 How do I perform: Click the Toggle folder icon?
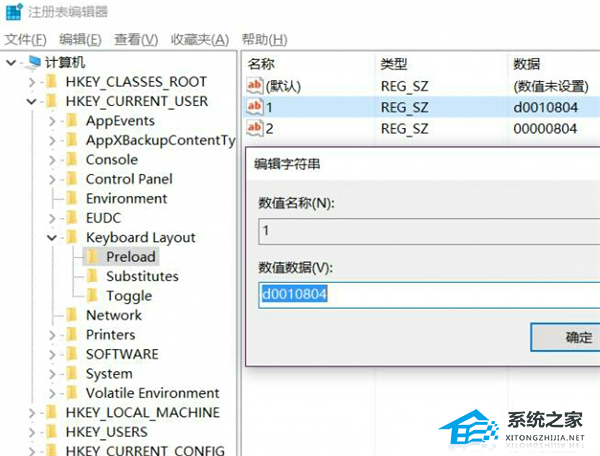pyautogui.click(x=93, y=296)
